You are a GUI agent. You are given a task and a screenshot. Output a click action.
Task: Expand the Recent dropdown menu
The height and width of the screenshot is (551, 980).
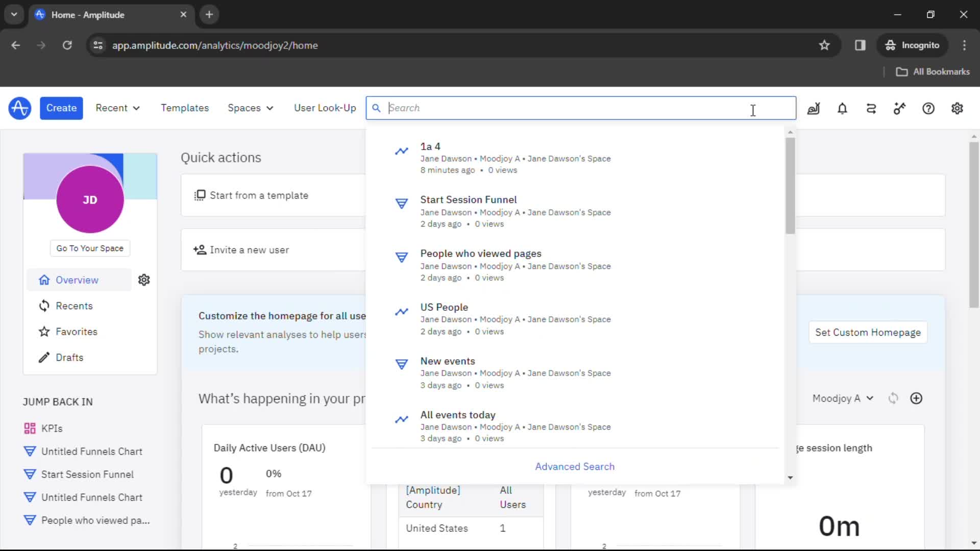(x=117, y=108)
